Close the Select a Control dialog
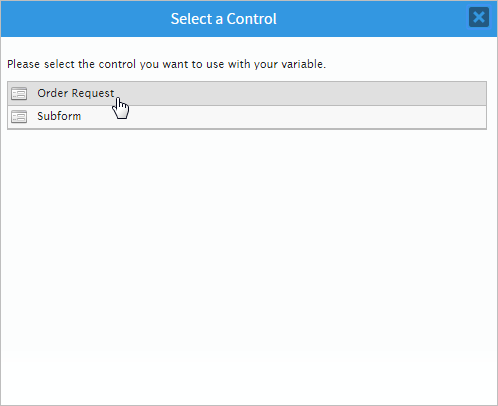The height and width of the screenshot is (406, 498). click(x=479, y=17)
